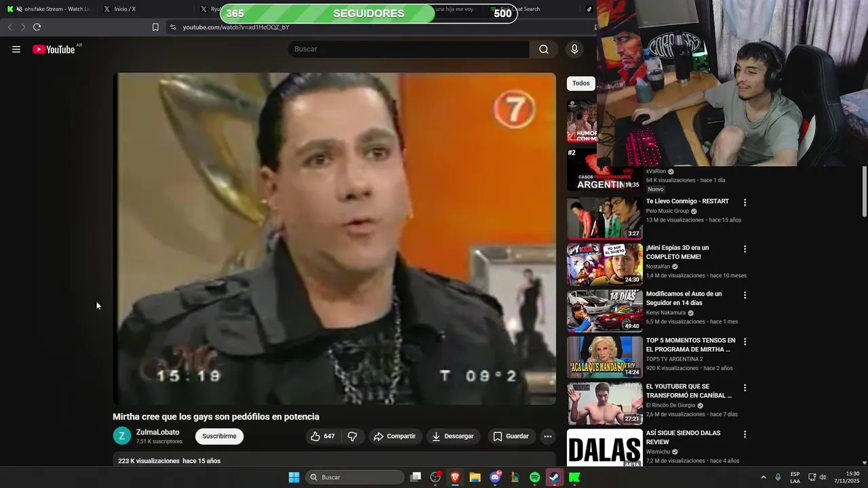
Task: Start voice search with the microphone
Action: point(574,49)
